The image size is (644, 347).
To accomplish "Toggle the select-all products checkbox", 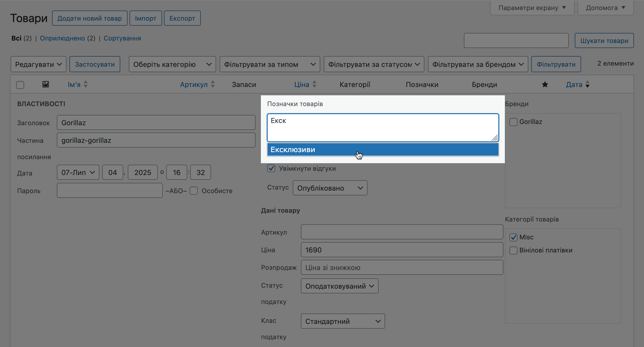I will pyautogui.click(x=20, y=85).
